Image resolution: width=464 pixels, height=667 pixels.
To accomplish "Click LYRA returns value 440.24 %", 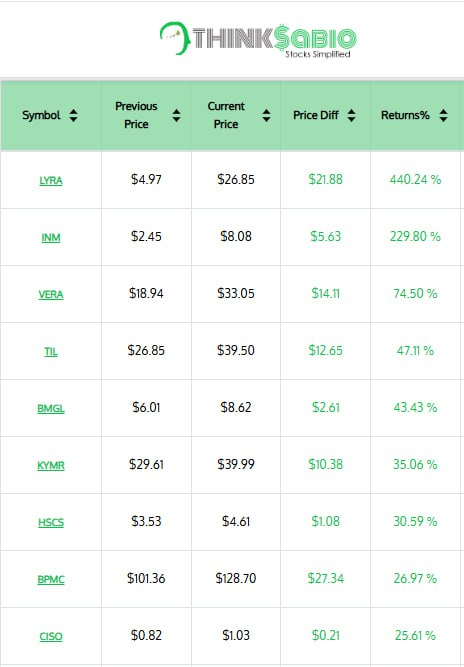I will pos(415,180).
